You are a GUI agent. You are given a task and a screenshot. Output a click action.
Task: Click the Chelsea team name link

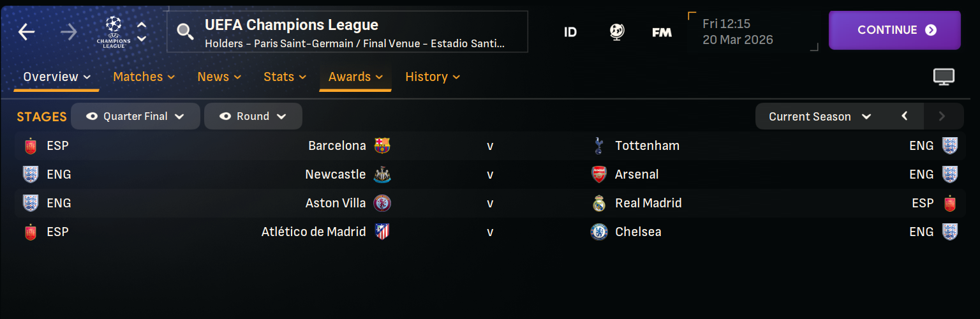638,232
